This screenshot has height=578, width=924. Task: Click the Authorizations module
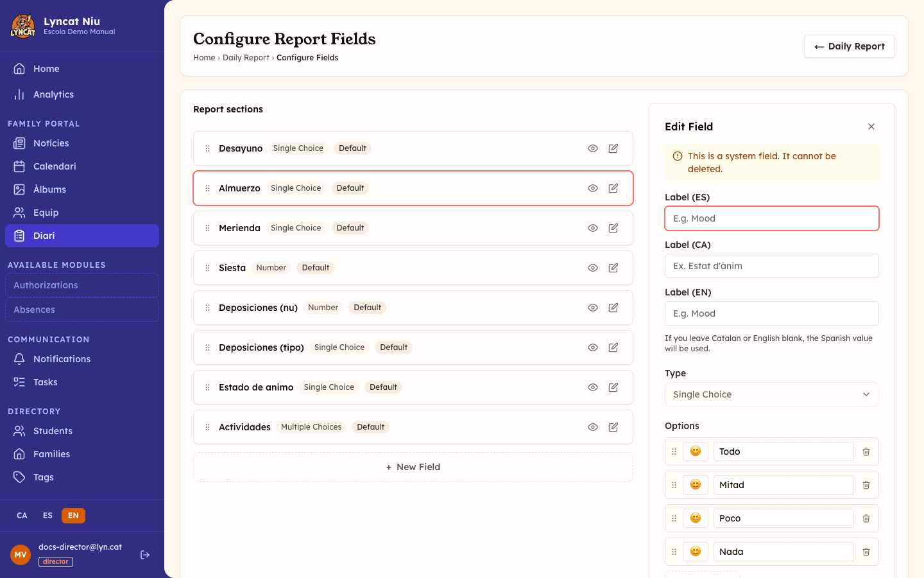coord(82,285)
